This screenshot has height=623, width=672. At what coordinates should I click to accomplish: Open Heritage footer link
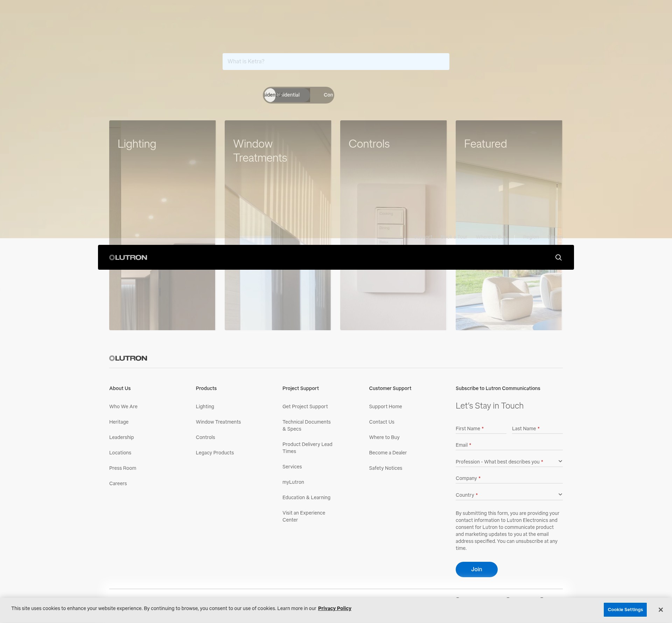[x=119, y=422]
